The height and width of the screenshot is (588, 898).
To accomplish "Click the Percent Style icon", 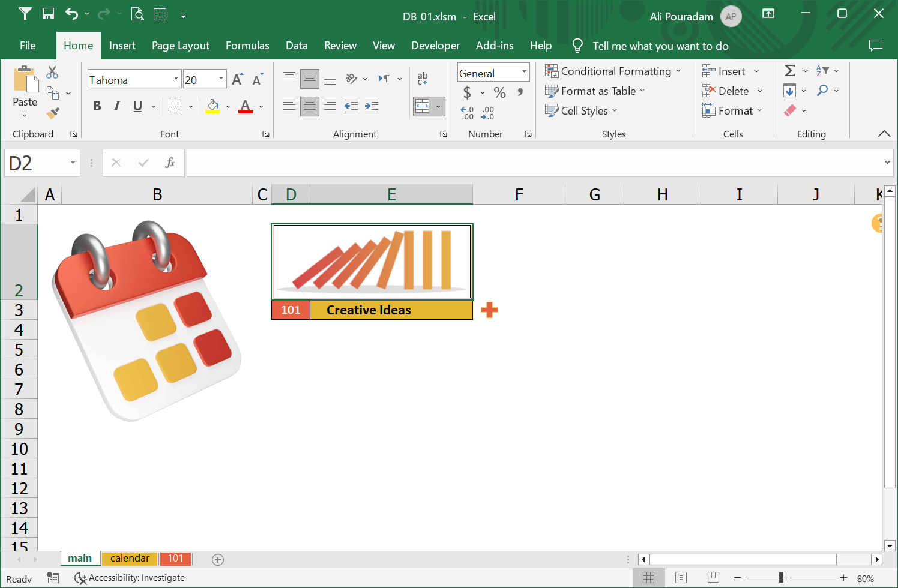I will point(499,92).
